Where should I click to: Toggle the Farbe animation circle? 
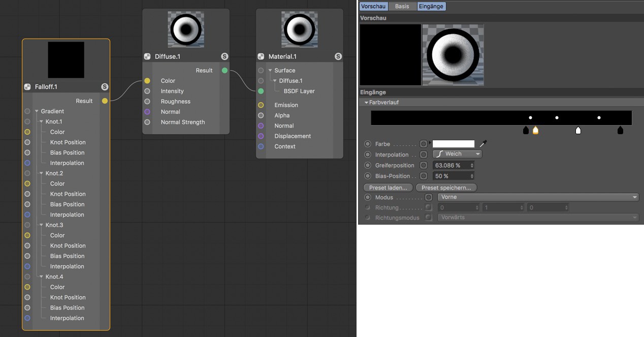(368, 144)
